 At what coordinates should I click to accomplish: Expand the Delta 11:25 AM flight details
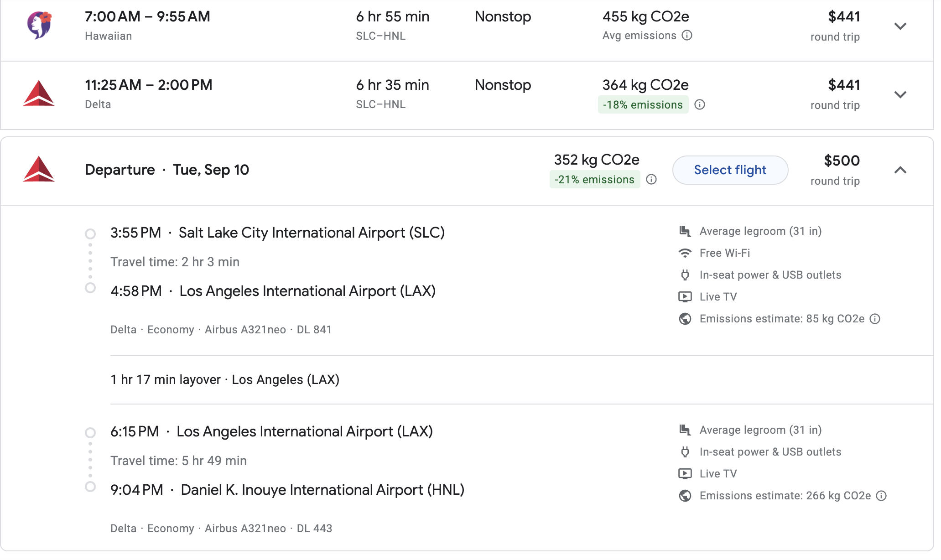[900, 95]
